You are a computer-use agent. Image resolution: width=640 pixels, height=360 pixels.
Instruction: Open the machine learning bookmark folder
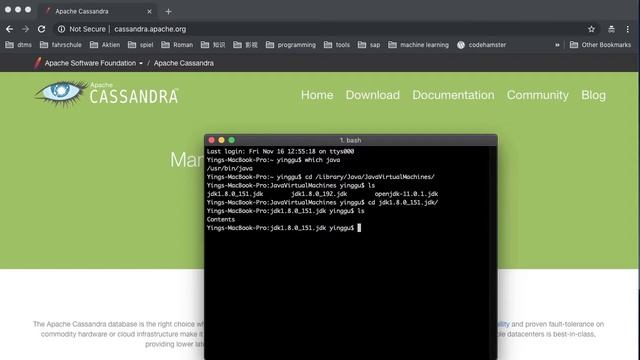418,45
